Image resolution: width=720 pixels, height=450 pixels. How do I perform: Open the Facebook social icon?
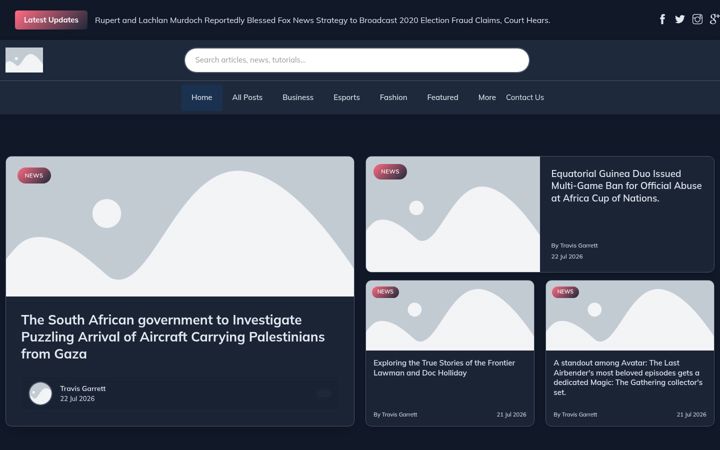click(662, 19)
